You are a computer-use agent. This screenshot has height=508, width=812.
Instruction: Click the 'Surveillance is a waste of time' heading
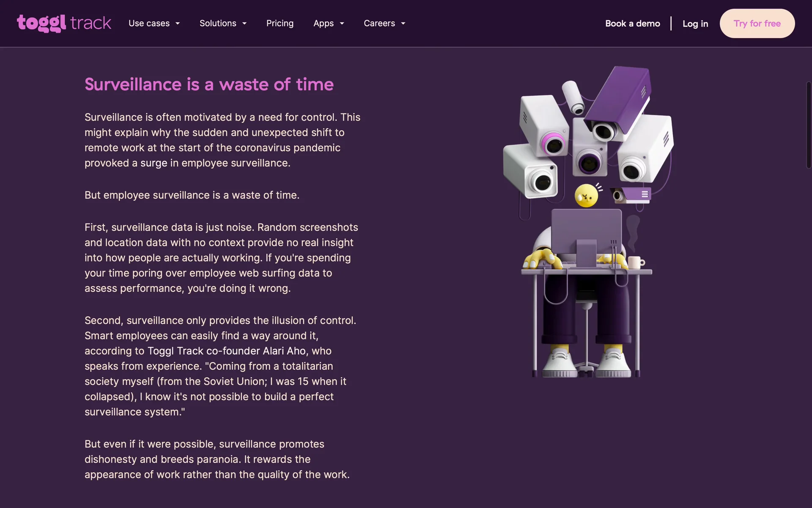tap(209, 84)
